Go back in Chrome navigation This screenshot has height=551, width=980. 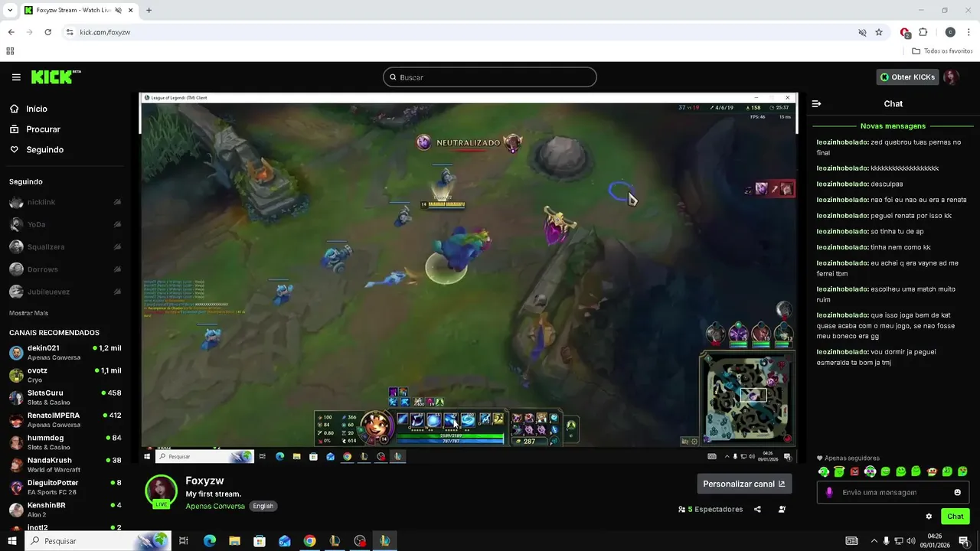(11, 32)
